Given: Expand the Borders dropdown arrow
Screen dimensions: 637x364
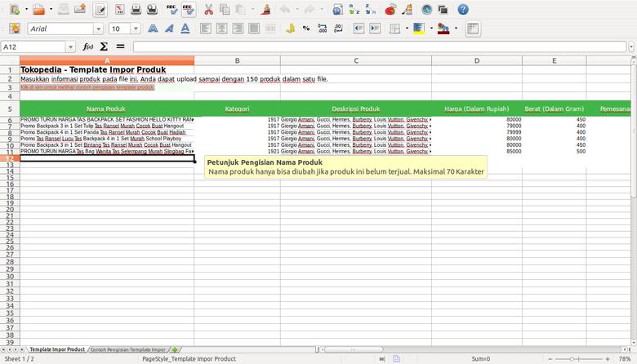Looking at the screenshot, I should click(407, 29).
